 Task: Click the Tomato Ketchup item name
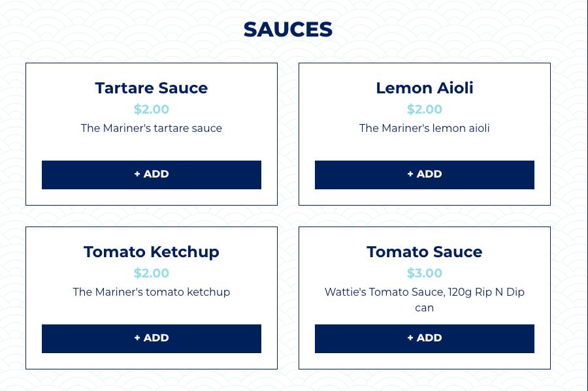point(152,252)
